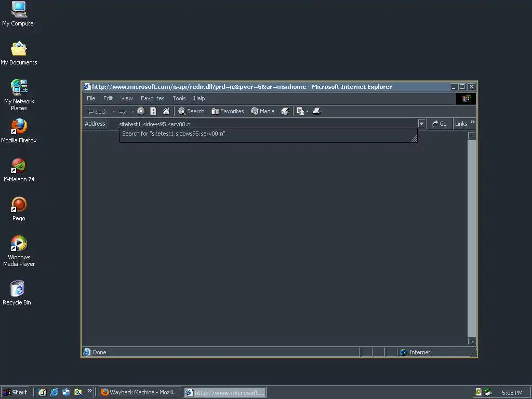
Task: Open the Help menu
Action: tap(199, 98)
